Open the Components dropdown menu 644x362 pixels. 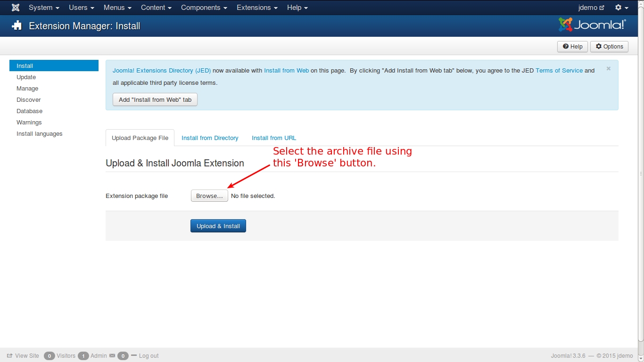coord(204,8)
